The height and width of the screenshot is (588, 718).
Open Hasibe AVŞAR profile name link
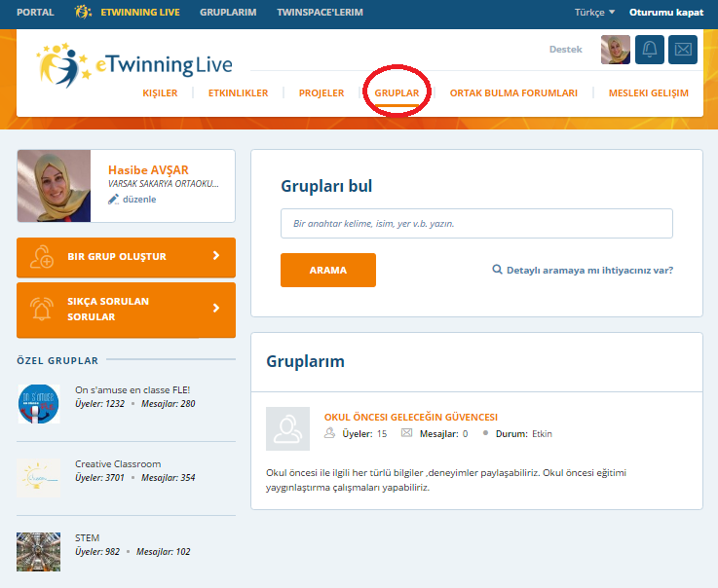[148, 169]
